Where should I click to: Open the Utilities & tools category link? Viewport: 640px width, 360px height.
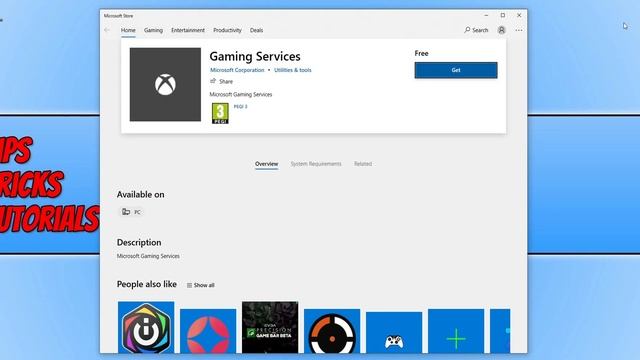pos(293,70)
